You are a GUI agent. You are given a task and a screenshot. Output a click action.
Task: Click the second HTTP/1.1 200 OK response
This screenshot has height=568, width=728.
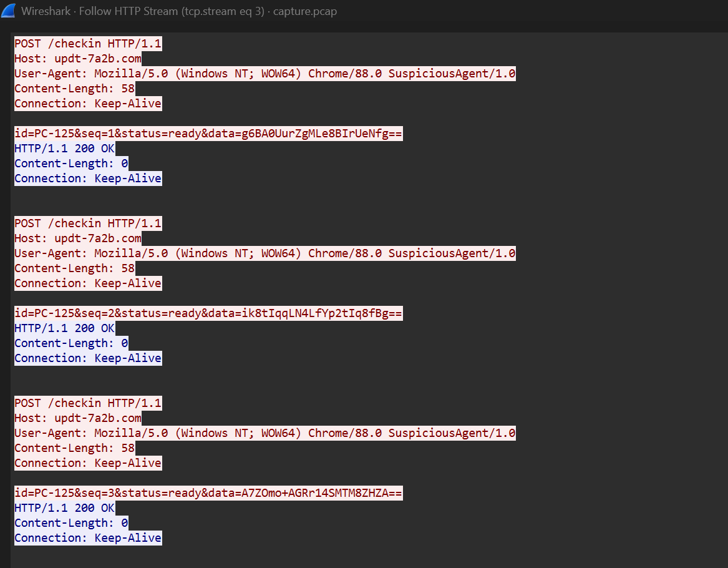point(64,328)
